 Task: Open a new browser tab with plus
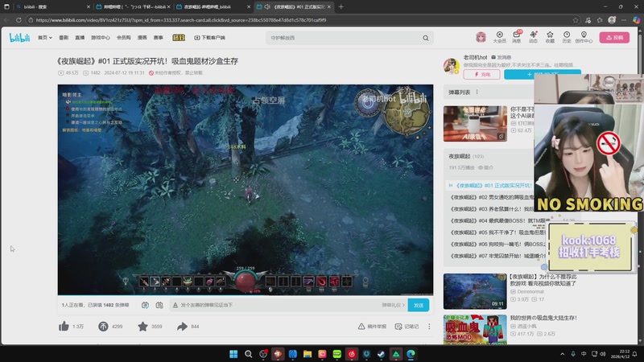[x=341, y=6]
